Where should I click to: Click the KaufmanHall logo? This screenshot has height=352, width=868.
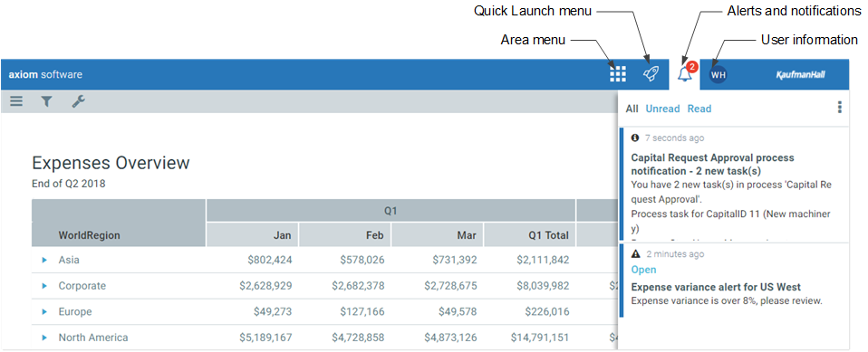pyautogui.click(x=800, y=74)
